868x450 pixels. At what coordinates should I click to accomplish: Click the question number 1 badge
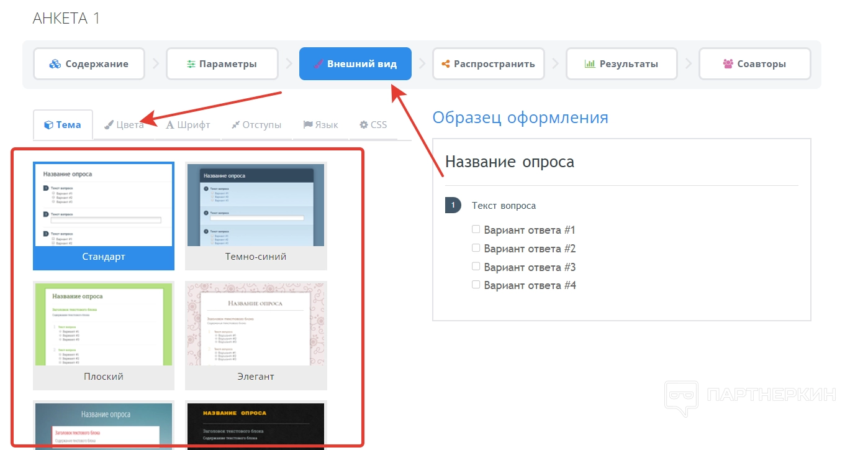point(453,205)
